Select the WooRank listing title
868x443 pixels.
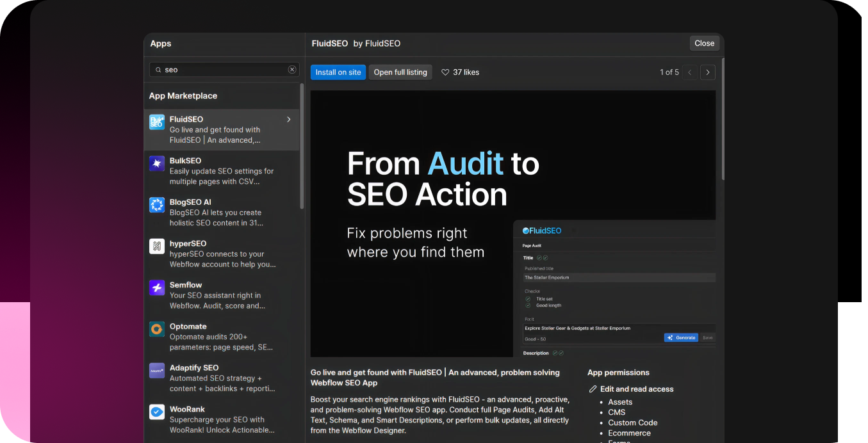[186, 409]
